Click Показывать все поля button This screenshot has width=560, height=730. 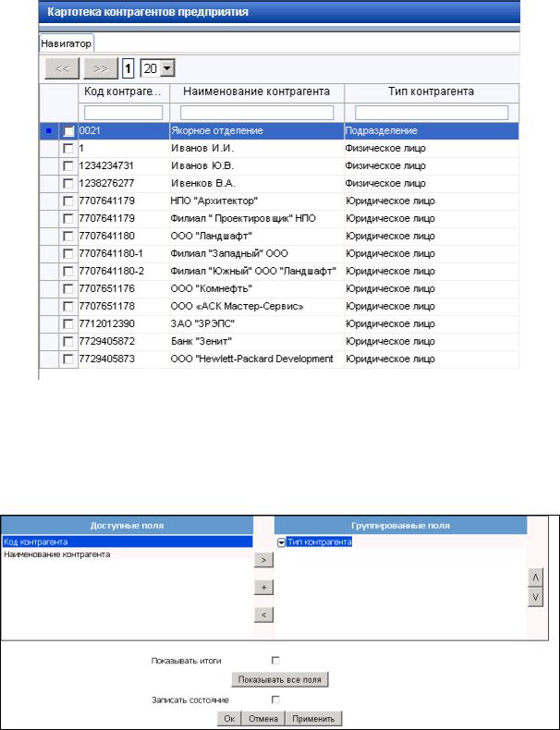(280, 680)
